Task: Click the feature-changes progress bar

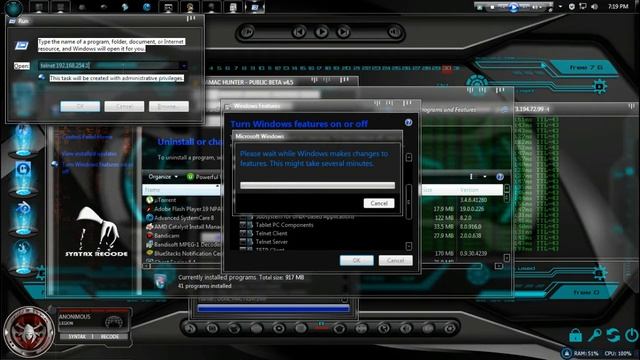Action: pos(317,185)
